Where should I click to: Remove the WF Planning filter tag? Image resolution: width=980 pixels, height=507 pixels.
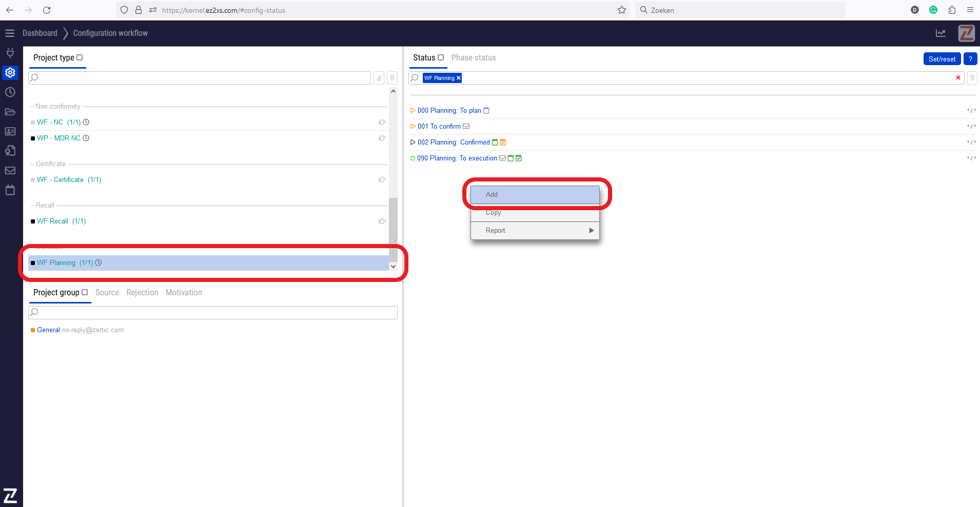459,78
